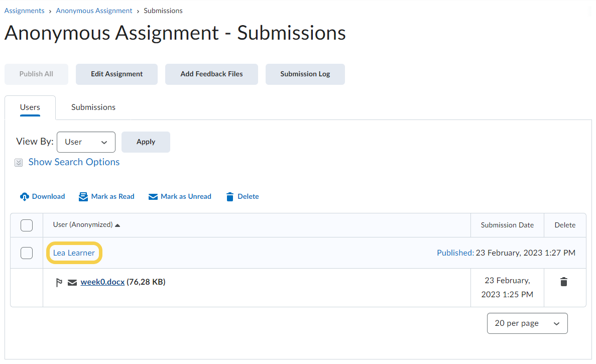Click the Submission Log button
Viewport: 596px width, 364px height.
click(x=305, y=74)
